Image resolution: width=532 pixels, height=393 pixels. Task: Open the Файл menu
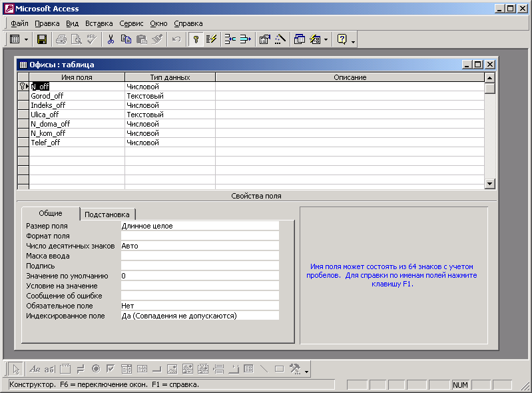coord(20,23)
